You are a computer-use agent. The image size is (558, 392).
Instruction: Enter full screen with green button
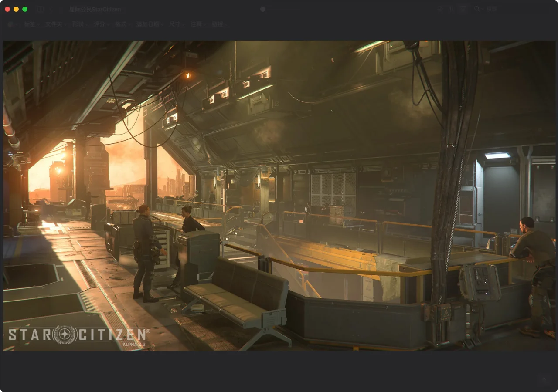[25, 9]
